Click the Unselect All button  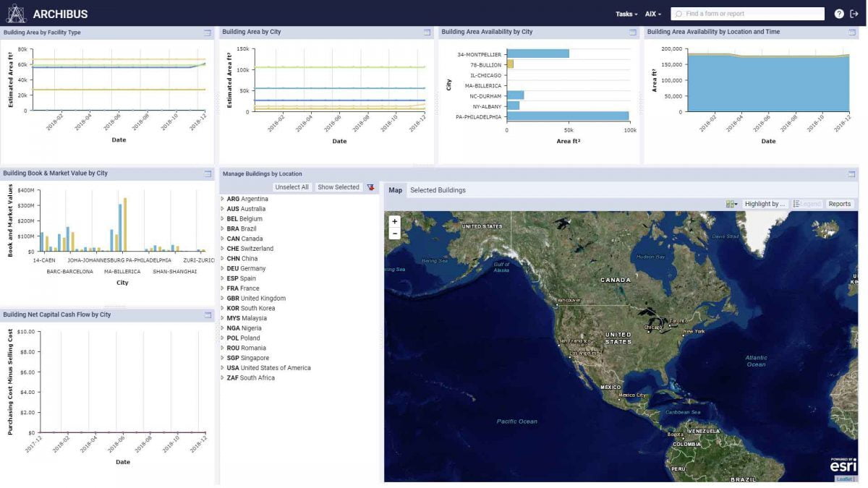(292, 187)
